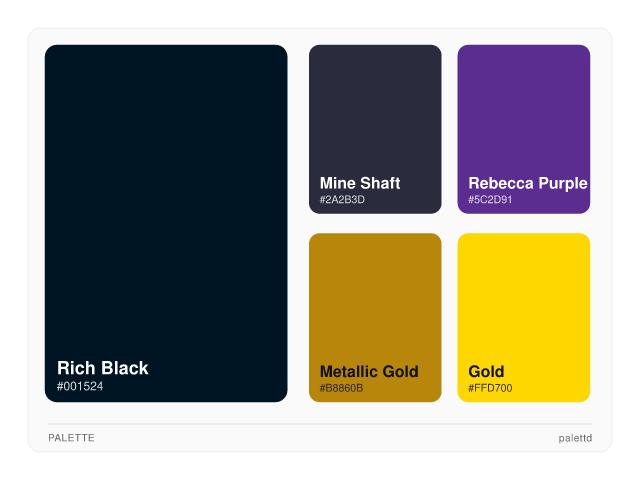
Task: Select the "Rebecca Purple" name text
Action: click(x=527, y=183)
